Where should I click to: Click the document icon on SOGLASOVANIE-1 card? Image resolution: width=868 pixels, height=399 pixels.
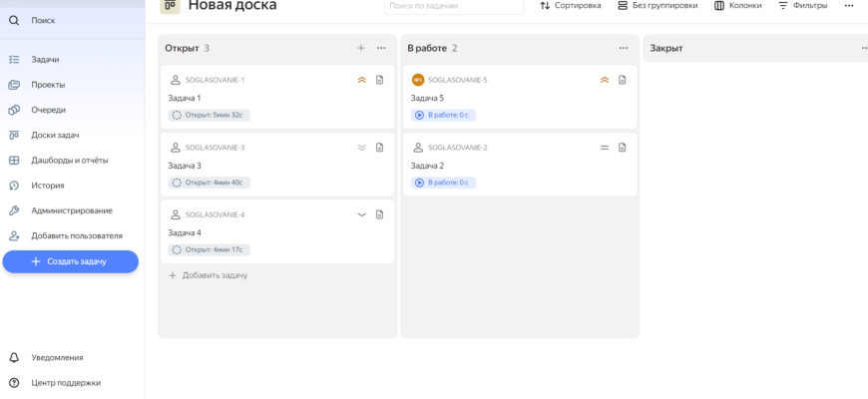[x=379, y=80]
